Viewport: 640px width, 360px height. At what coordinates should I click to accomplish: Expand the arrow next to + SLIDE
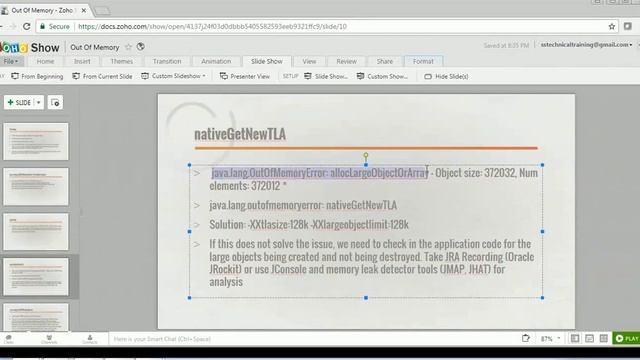pyautogui.click(x=38, y=102)
